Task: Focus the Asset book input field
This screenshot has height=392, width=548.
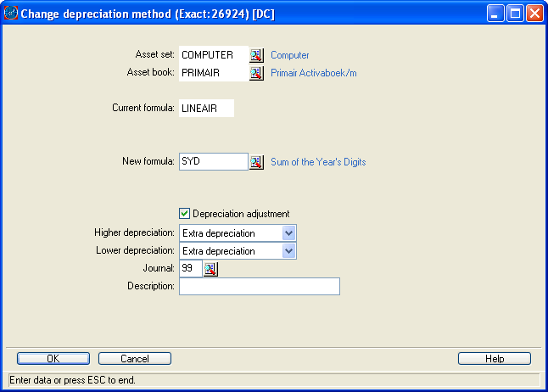Action: pos(213,73)
